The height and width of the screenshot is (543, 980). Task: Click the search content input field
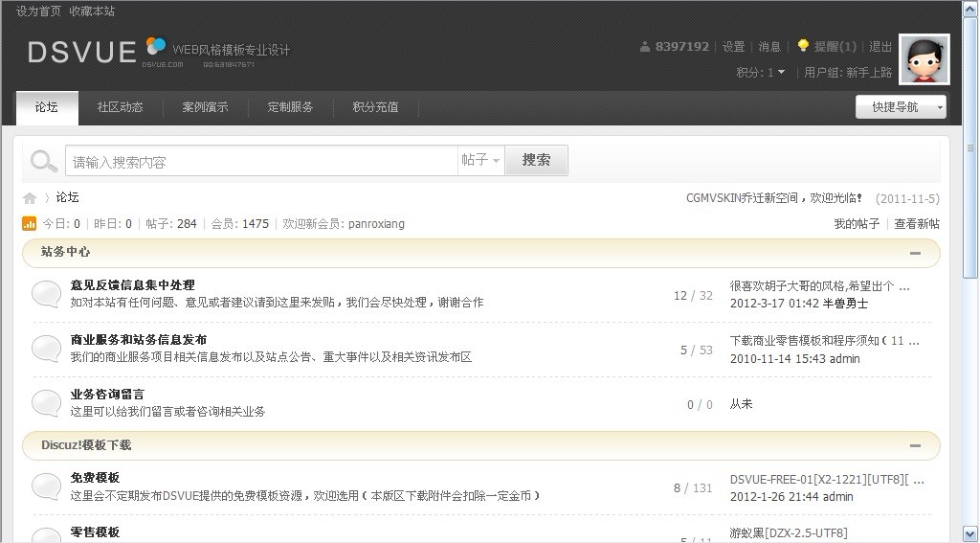pyautogui.click(x=261, y=161)
